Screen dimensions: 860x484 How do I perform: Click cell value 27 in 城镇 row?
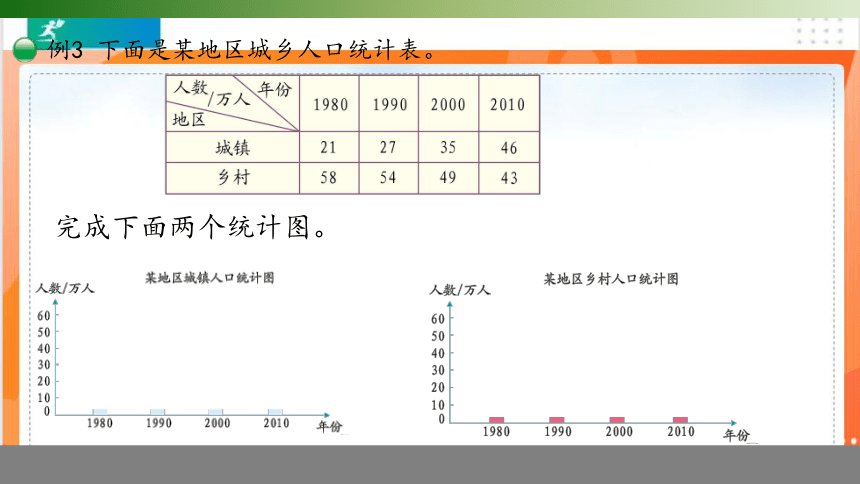pos(388,148)
